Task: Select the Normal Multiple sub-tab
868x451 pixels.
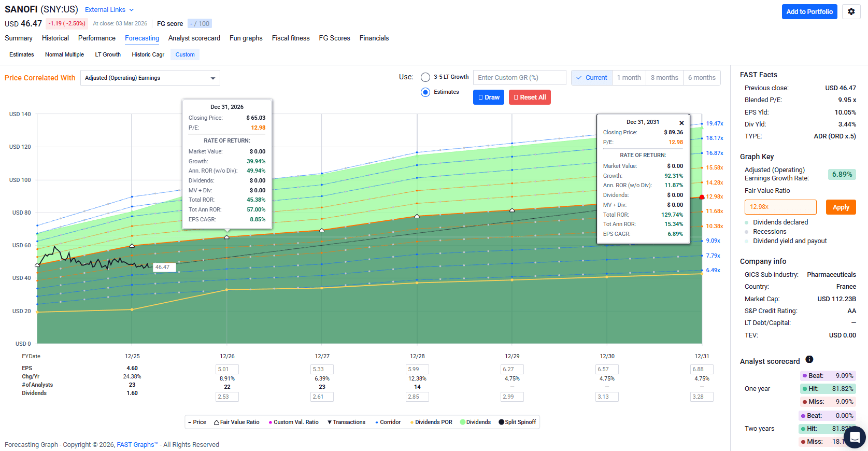Action: (64, 54)
